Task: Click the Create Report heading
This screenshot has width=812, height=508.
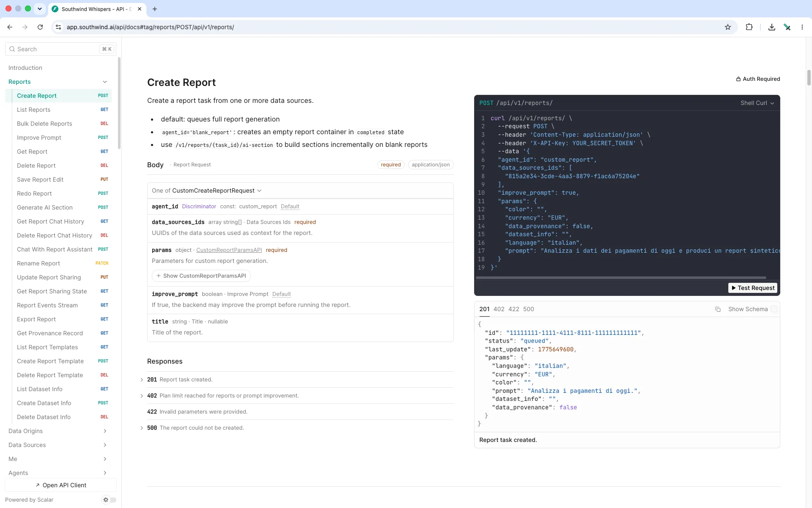Action: coord(181,83)
